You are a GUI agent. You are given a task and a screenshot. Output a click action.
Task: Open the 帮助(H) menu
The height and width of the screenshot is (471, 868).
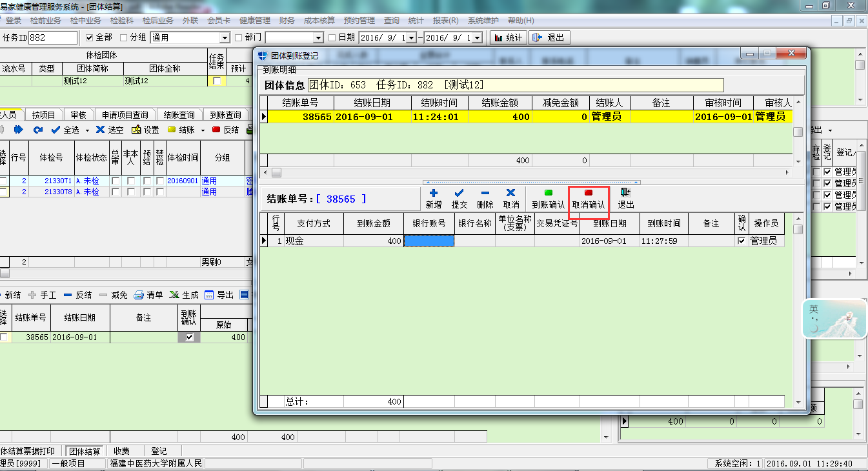pyautogui.click(x=521, y=21)
